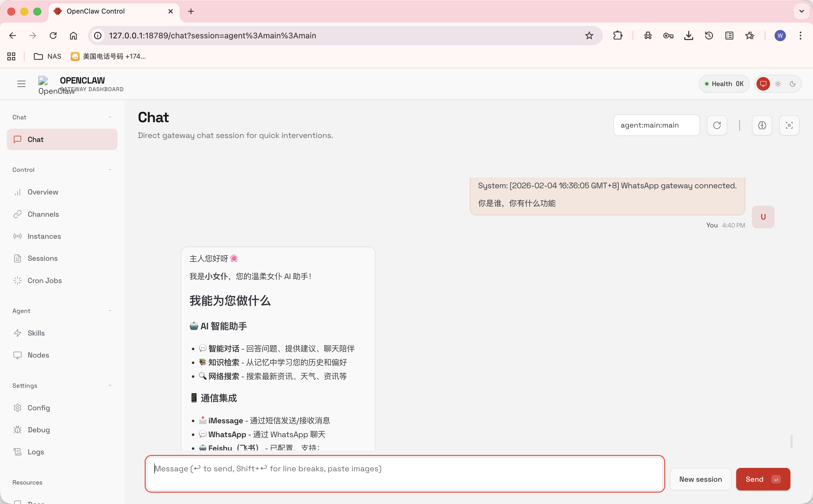Toggle the brain thinking-output icon

[x=762, y=125]
